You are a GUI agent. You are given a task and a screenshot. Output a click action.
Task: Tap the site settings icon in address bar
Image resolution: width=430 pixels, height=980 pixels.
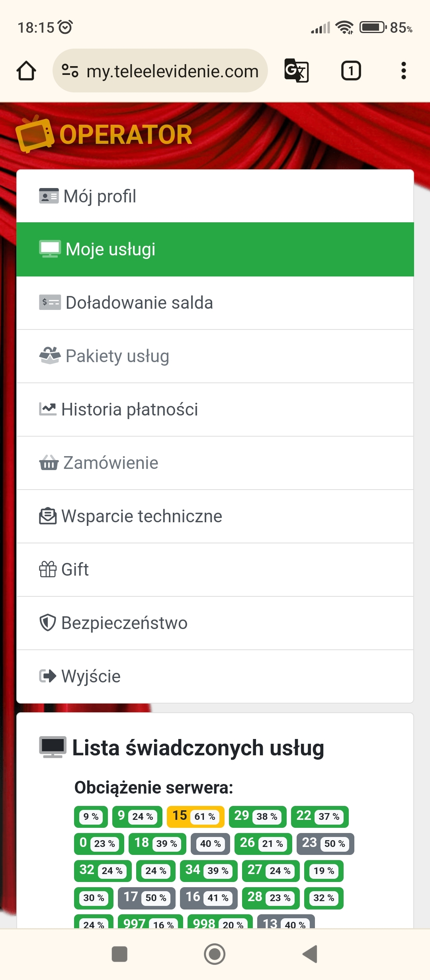[70, 71]
